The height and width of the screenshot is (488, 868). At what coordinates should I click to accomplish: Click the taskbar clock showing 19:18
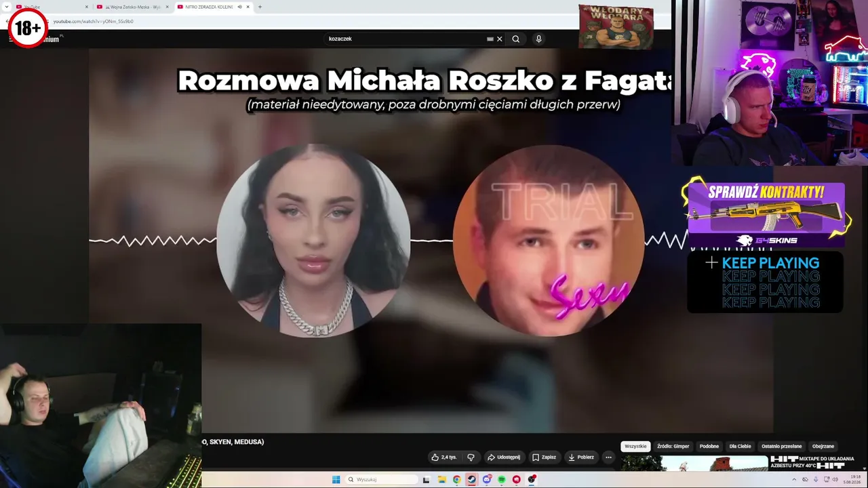pyautogui.click(x=852, y=479)
